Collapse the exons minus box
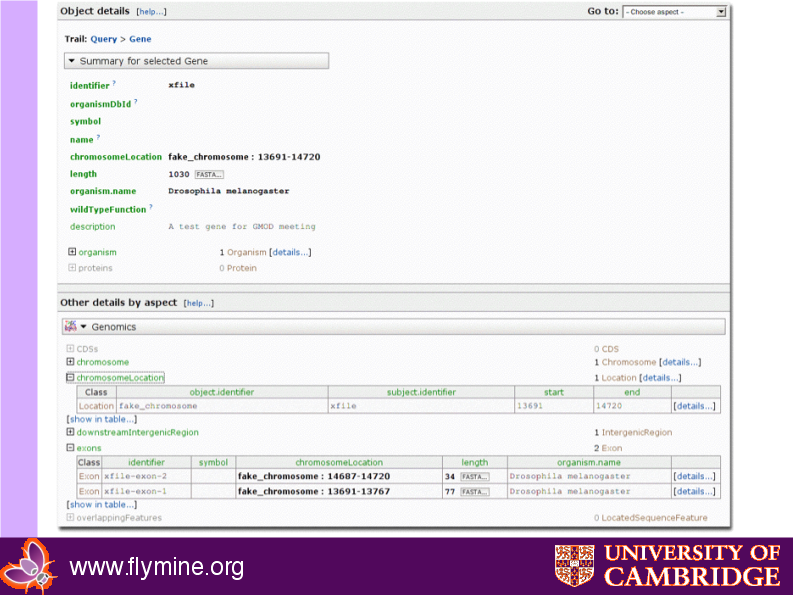The height and width of the screenshot is (595, 793). tap(70, 447)
